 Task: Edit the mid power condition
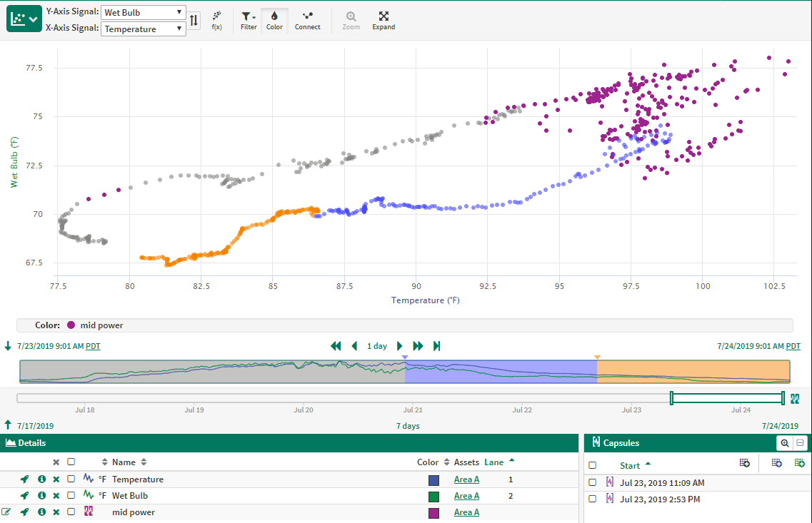6,512
